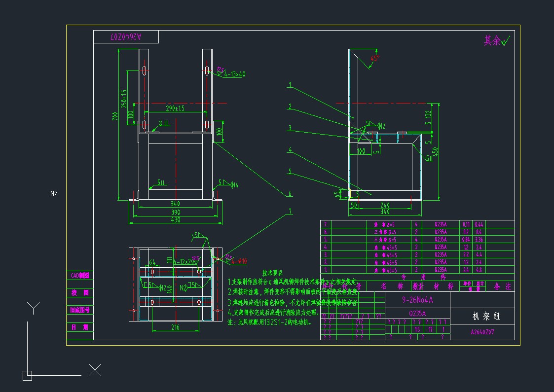Click the rotated A2640Z07 label top left
554x392 pixels.
[126, 37]
